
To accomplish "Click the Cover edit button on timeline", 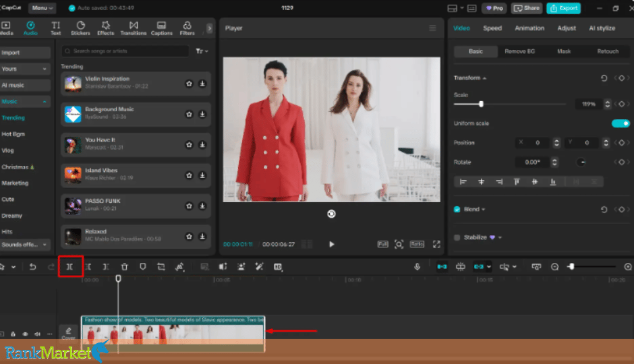I will click(x=68, y=333).
